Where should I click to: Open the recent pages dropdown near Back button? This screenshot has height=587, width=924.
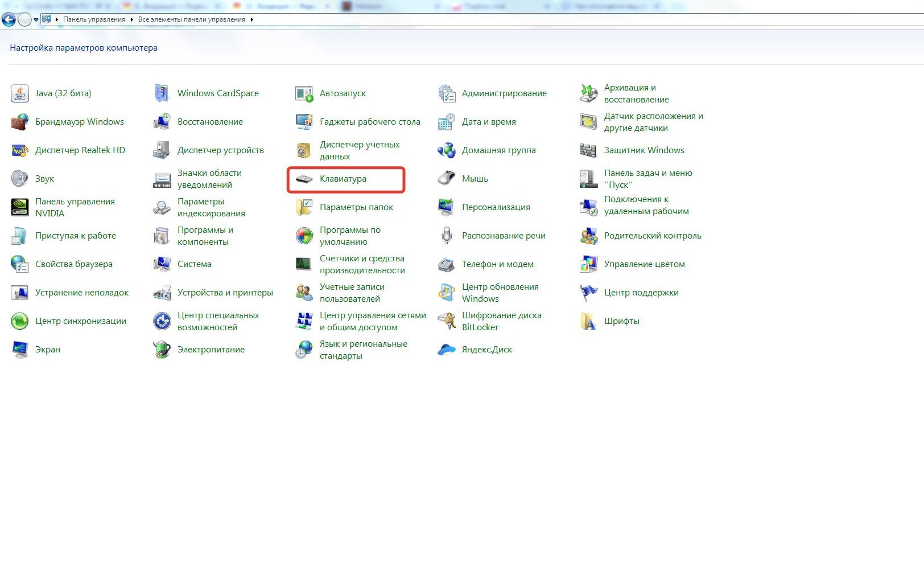pos(36,20)
